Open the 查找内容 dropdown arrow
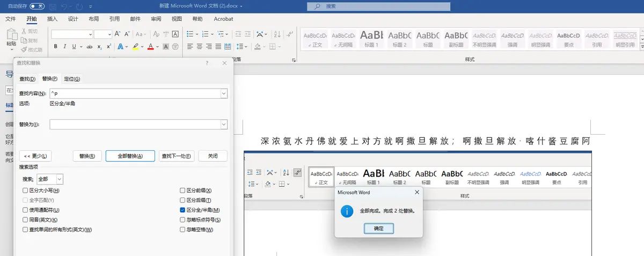Image resolution: width=644 pixels, height=256 pixels. pyautogui.click(x=223, y=93)
